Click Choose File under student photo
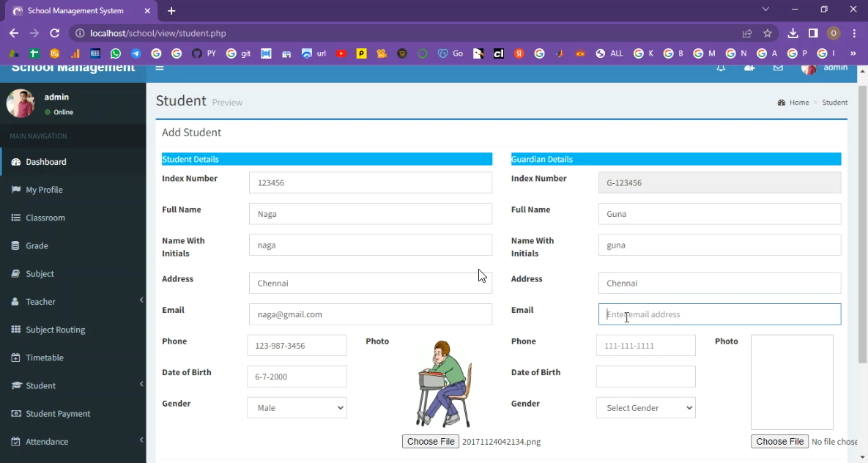 click(431, 442)
